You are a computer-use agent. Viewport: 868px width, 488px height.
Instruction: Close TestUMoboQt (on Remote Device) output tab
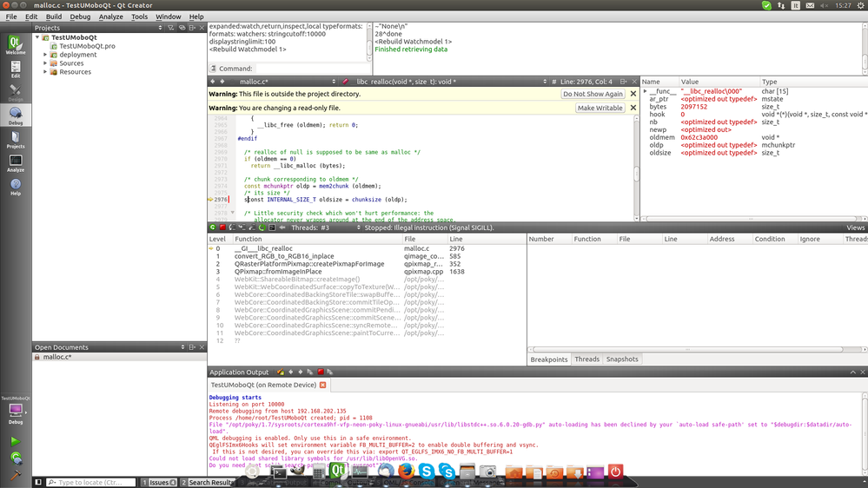coord(322,385)
